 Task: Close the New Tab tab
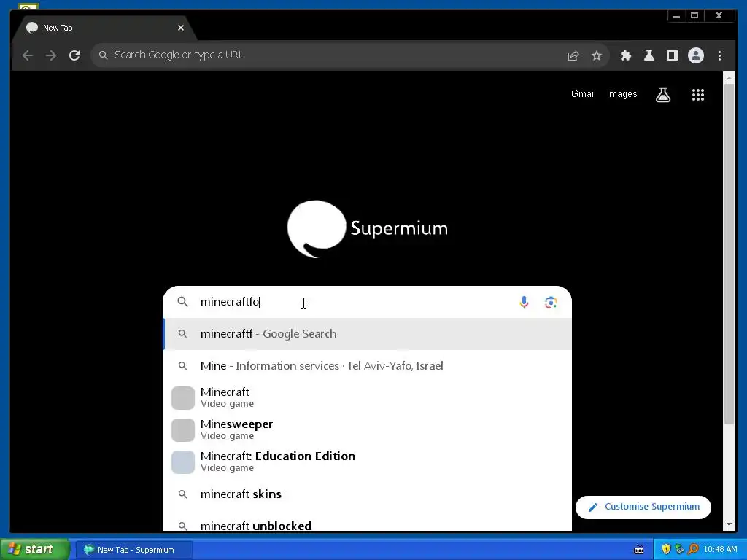click(181, 28)
